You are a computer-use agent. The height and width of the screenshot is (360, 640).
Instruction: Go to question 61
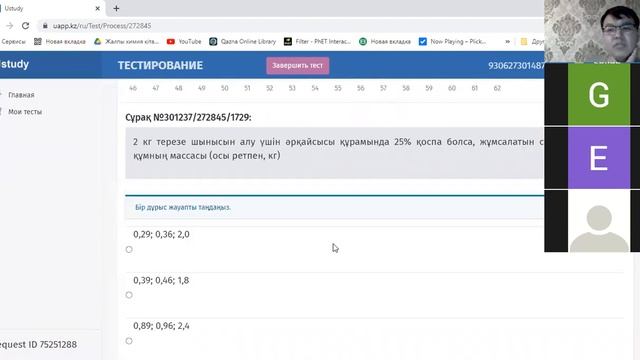(x=475, y=88)
